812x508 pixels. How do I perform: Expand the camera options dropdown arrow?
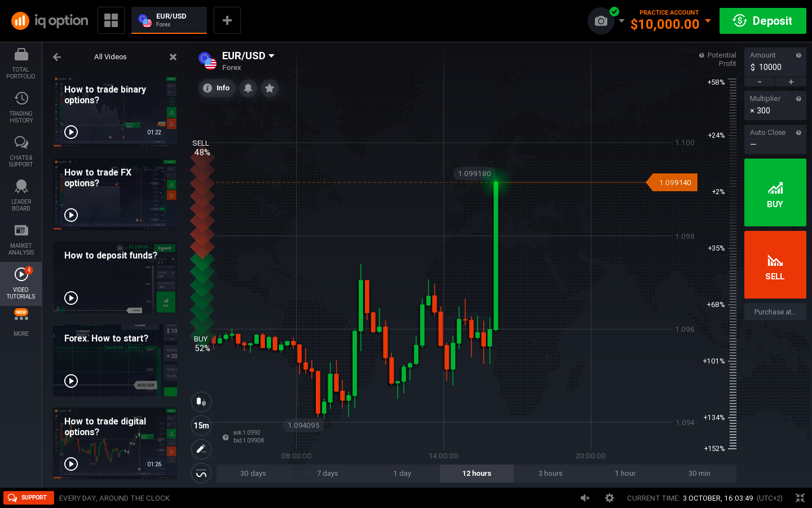(x=621, y=21)
